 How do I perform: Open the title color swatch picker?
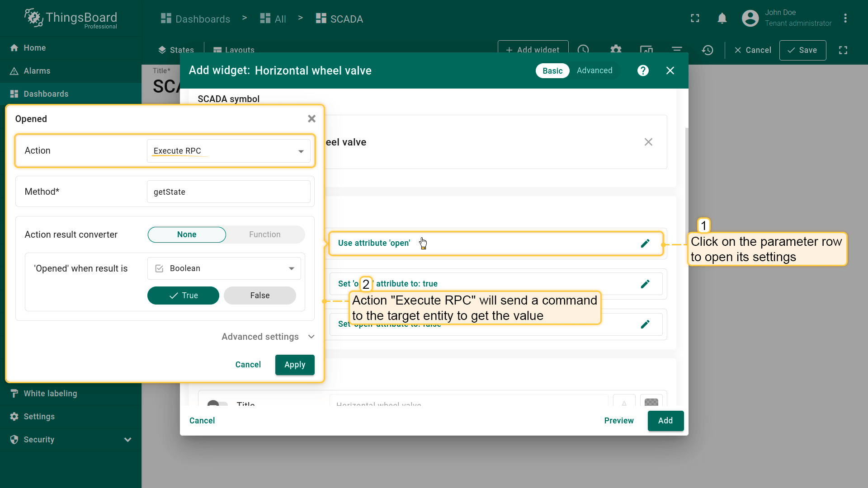(x=651, y=402)
